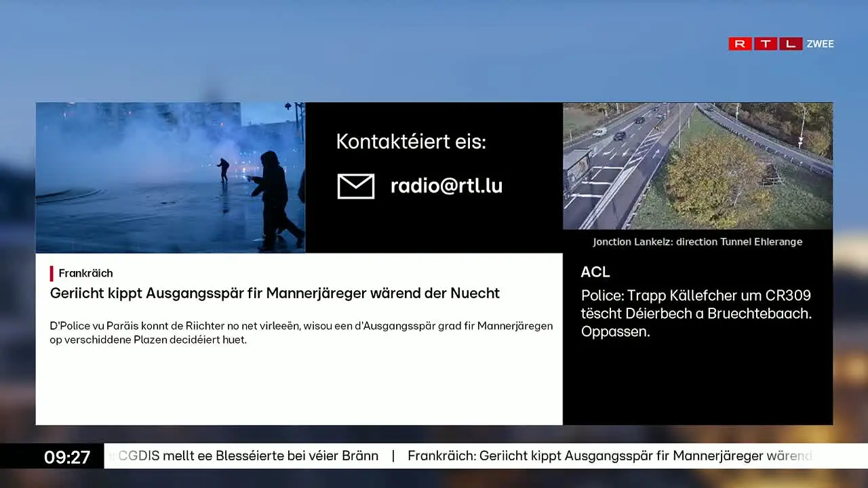Viewport: 868px width, 488px height.
Task: Open the Jonction Lankelz traffic camera image
Action: tap(698, 166)
